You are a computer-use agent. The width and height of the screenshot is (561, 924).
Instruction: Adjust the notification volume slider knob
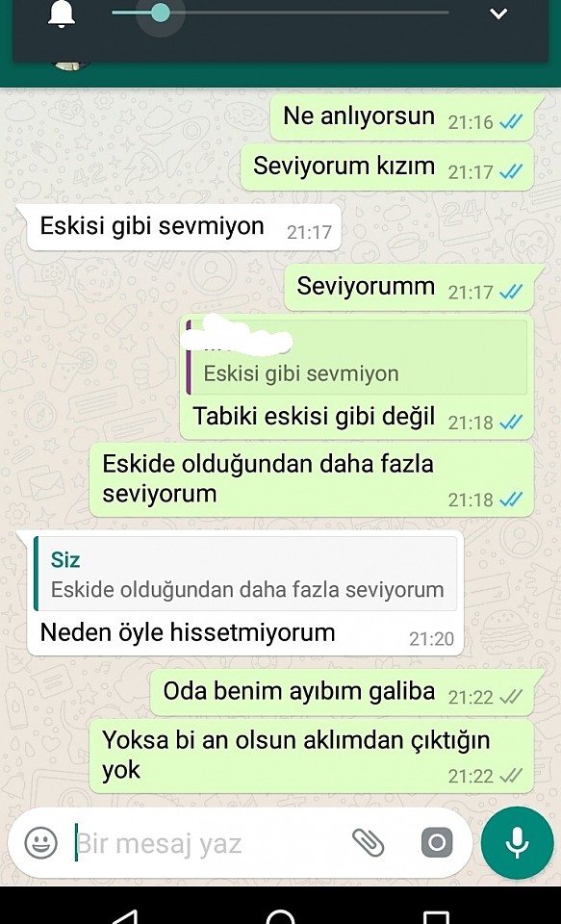point(160,13)
